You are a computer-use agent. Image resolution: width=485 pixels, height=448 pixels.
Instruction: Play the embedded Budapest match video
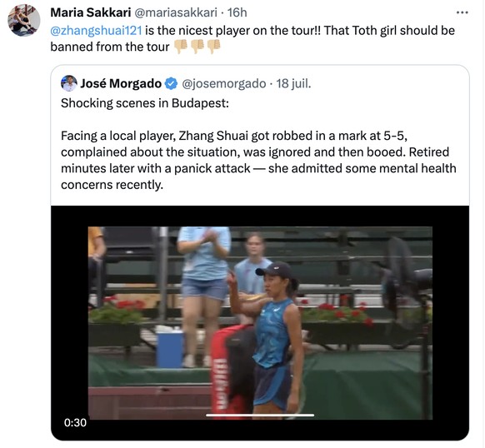[x=260, y=323]
